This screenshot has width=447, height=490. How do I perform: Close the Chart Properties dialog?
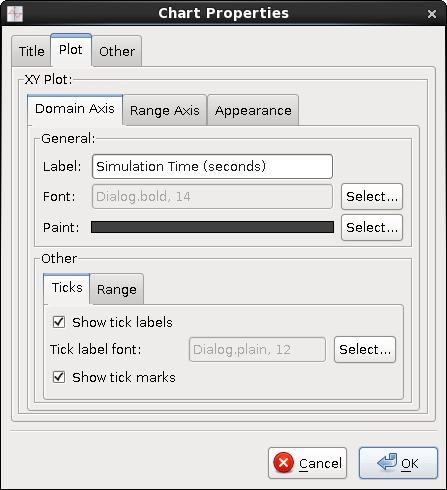click(432, 14)
